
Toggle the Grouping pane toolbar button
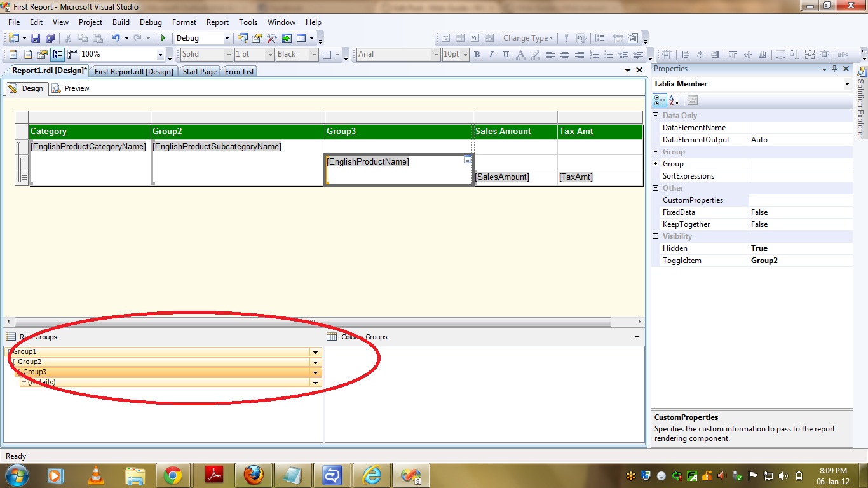coord(57,55)
